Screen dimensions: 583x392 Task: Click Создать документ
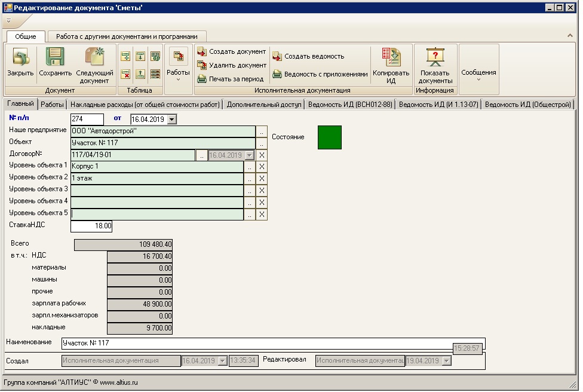pyautogui.click(x=232, y=52)
